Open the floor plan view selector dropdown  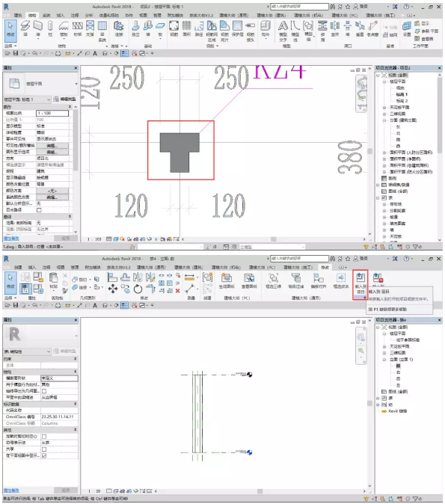tap(27, 99)
